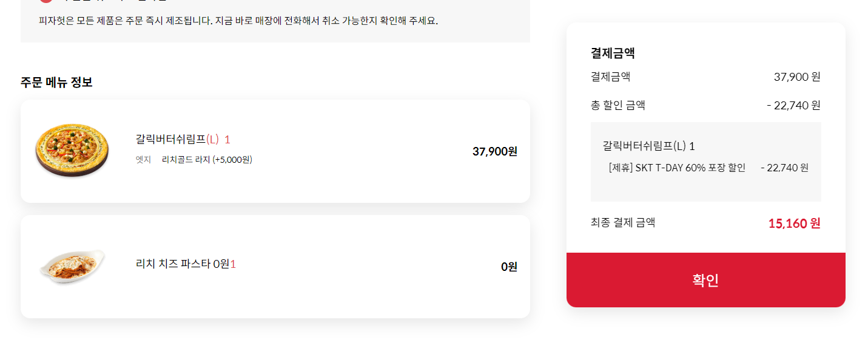Click the store cancellation notice text
The height and width of the screenshot is (362, 868).
point(238,21)
